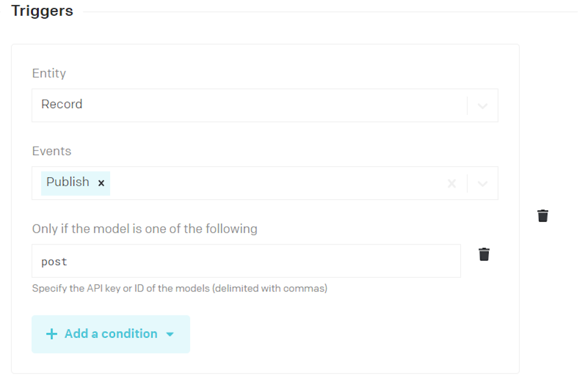Click the Events field label
This screenshot has height=379, width=588.
pos(52,151)
